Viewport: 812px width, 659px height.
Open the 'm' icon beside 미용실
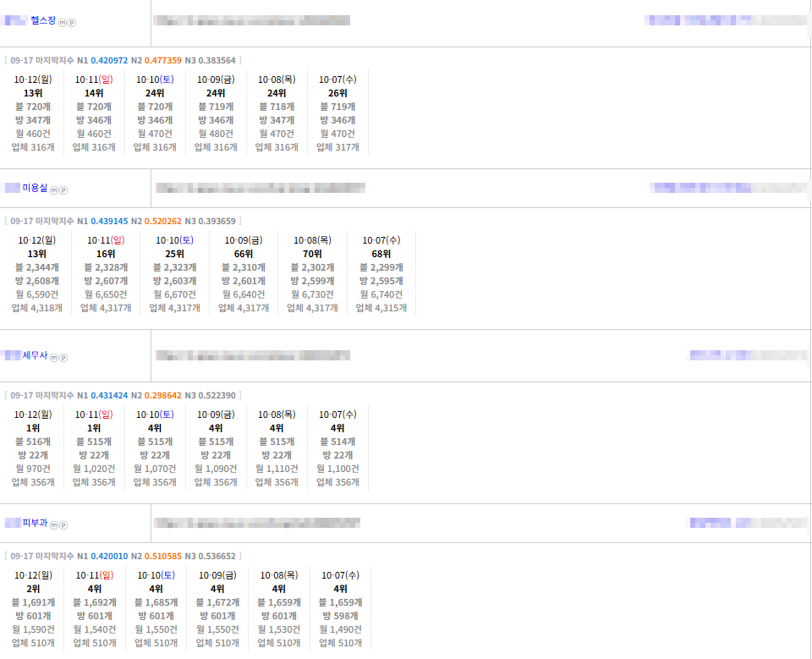[54, 190]
